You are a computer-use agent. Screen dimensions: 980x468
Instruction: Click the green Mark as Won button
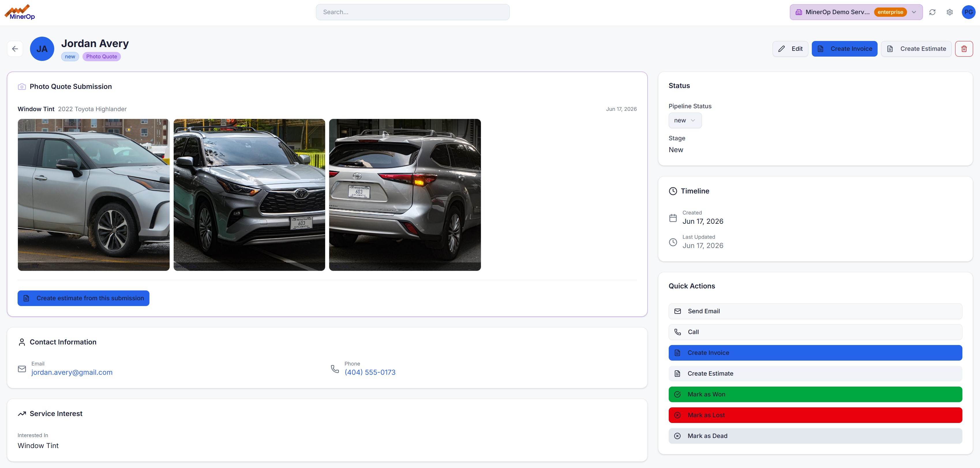(815, 394)
